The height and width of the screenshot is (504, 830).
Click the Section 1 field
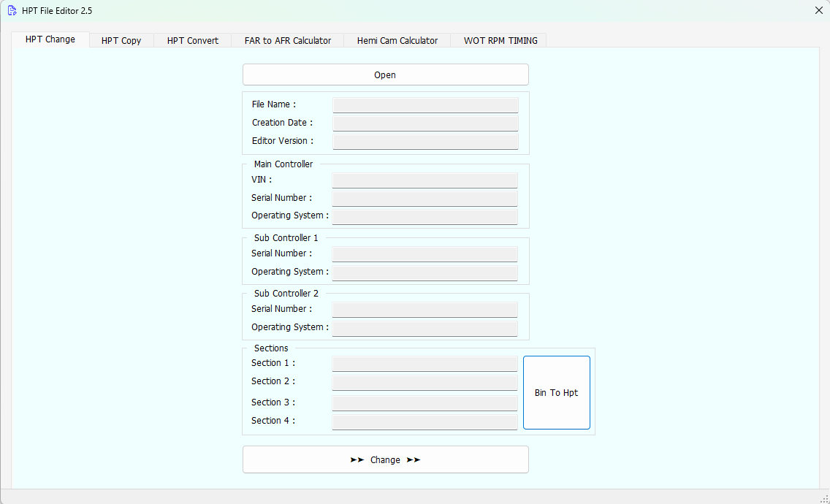[x=424, y=364]
